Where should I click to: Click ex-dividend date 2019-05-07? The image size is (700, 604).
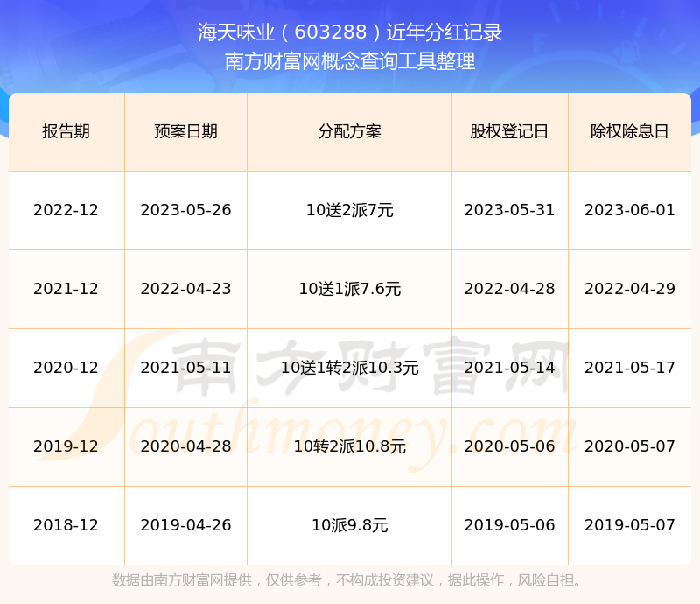pyautogui.click(x=629, y=525)
